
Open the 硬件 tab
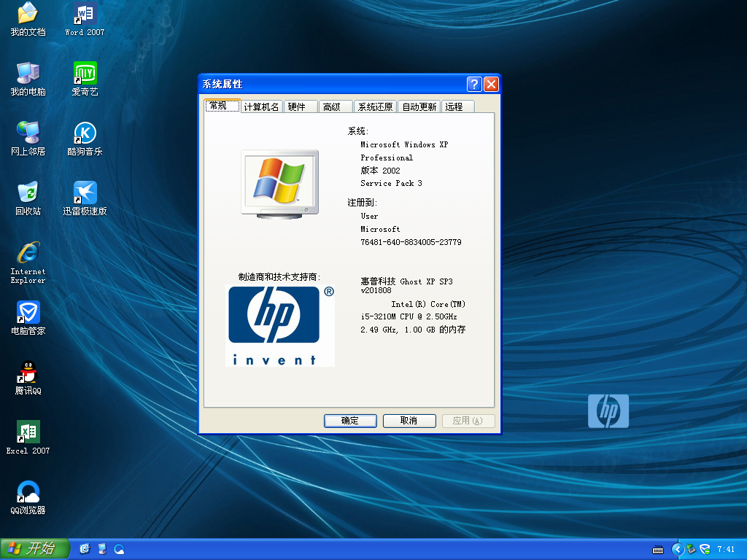click(x=301, y=106)
